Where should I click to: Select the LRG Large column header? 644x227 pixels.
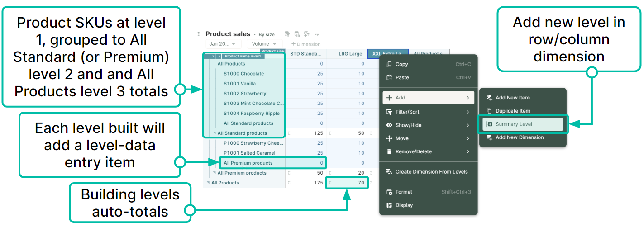tap(347, 54)
